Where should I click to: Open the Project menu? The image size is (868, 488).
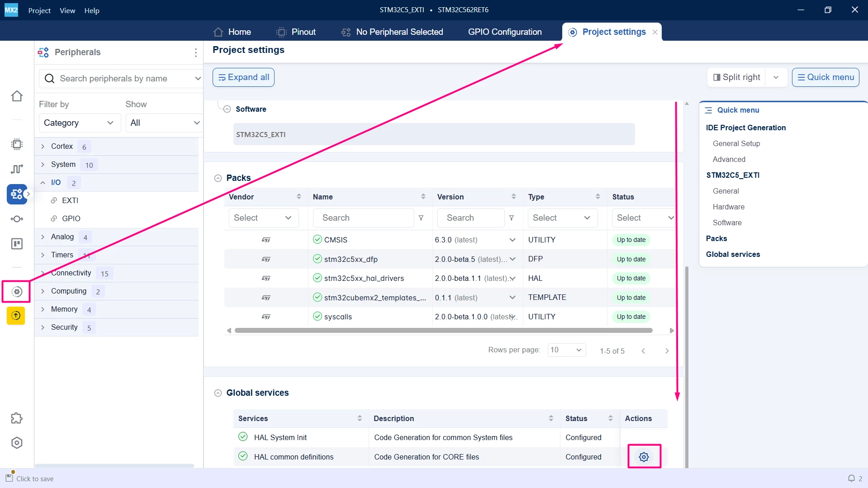point(39,10)
